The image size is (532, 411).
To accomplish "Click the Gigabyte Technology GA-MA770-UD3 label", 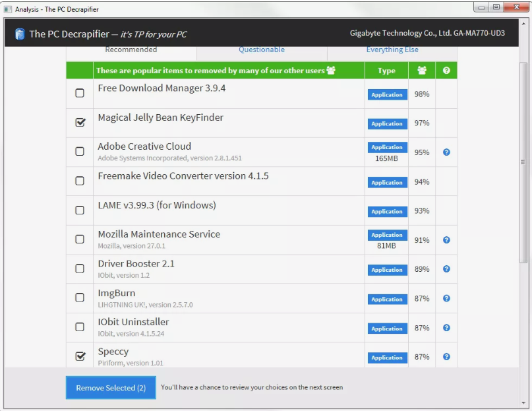I will 427,33.
